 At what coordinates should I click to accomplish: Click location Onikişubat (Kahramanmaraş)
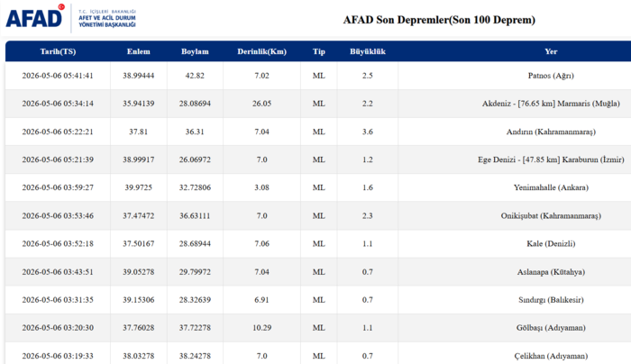551,215
